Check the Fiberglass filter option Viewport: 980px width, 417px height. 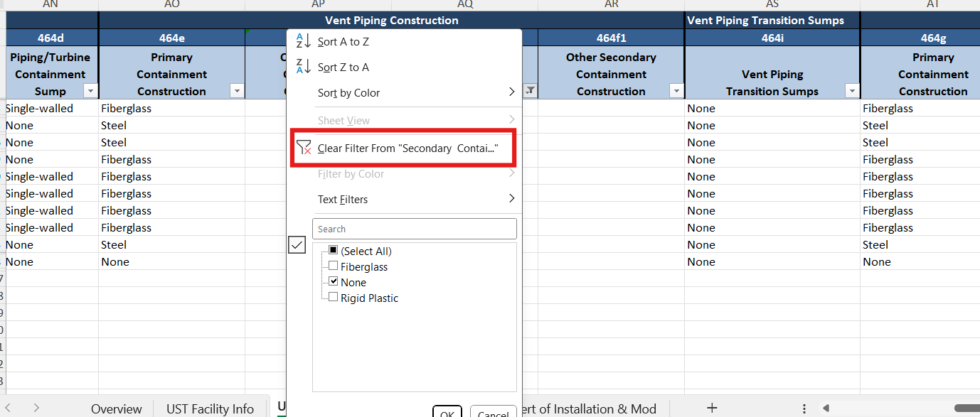click(333, 266)
